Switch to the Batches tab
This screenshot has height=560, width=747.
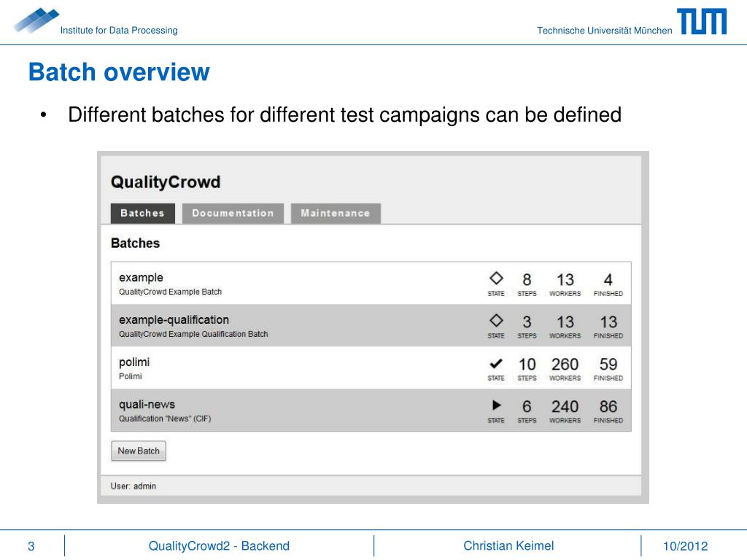[x=142, y=214]
